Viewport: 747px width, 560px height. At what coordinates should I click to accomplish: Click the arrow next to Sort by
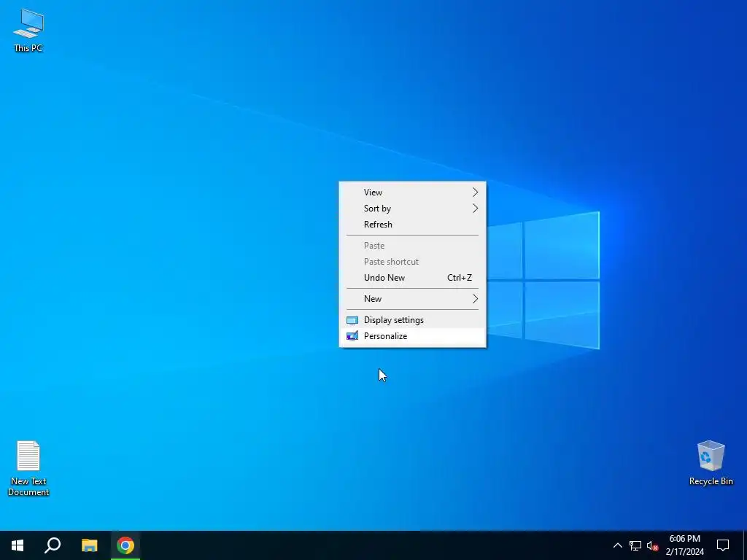click(x=475, y=209)
